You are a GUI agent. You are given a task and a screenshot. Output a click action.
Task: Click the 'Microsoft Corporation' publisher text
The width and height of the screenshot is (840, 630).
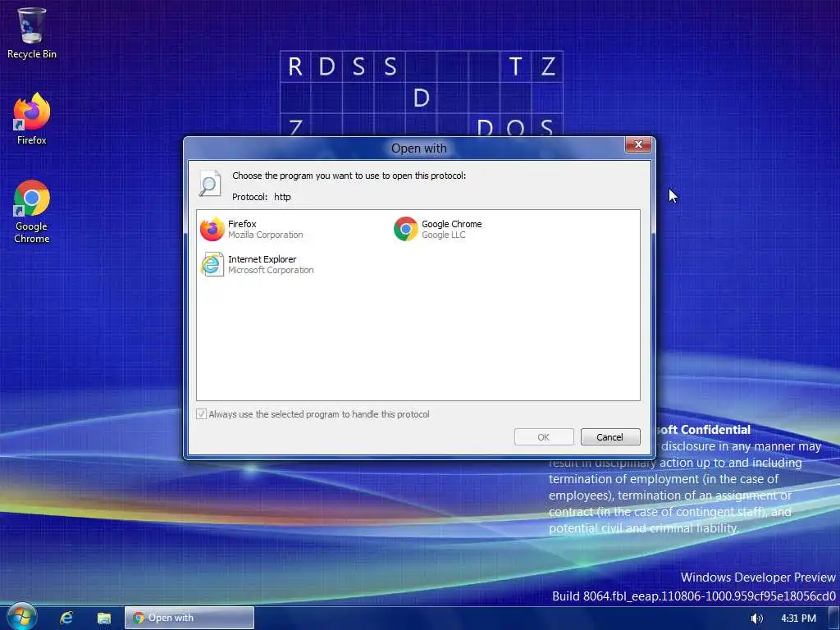click(271, 270)
